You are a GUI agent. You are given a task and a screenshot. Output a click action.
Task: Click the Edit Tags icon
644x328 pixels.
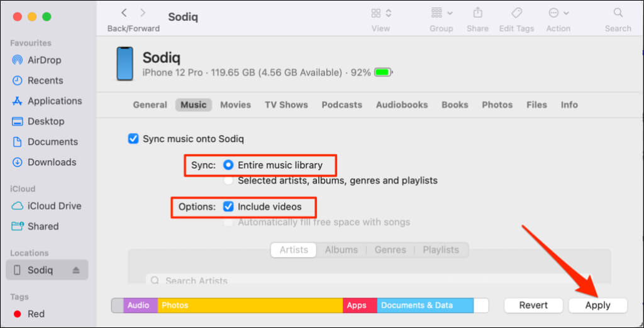[x=517, y=13]
